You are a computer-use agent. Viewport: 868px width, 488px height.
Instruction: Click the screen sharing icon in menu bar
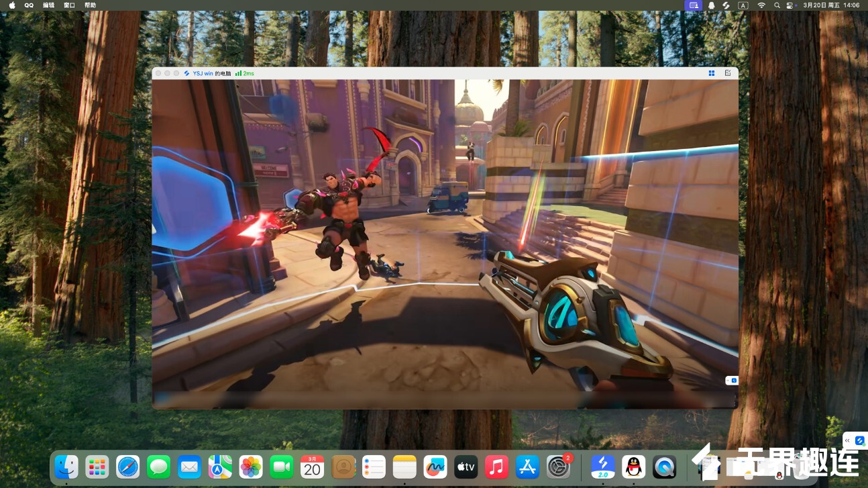tap(694, 5)
